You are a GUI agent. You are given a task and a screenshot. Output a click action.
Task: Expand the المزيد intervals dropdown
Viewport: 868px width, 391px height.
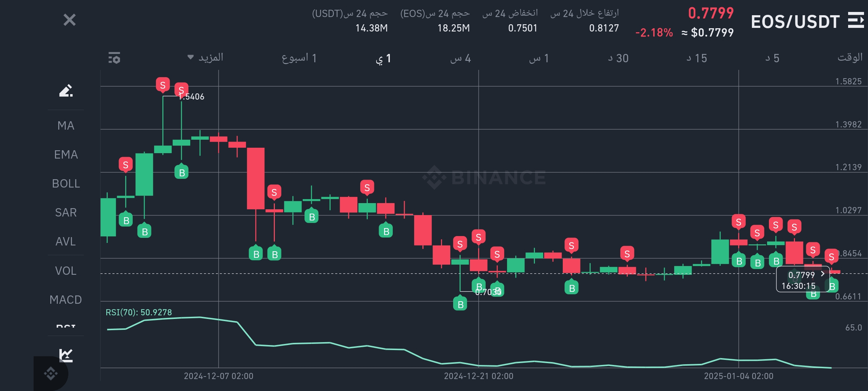205,58
